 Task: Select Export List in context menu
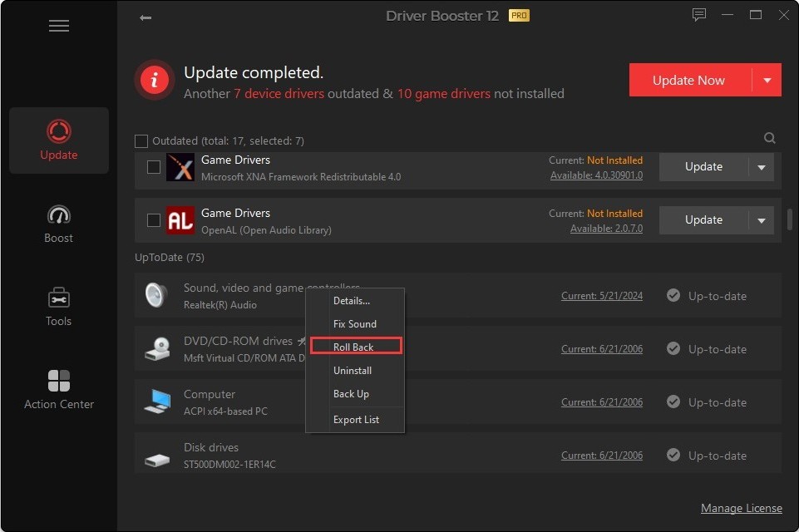pyautogui.click(x=355, y=420)
